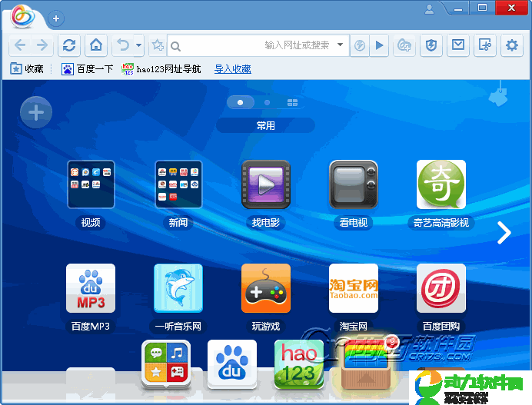The image size is (532, 405).
Task: Open the Baidu paw dock icon
Action: click(x=232, y=364)
